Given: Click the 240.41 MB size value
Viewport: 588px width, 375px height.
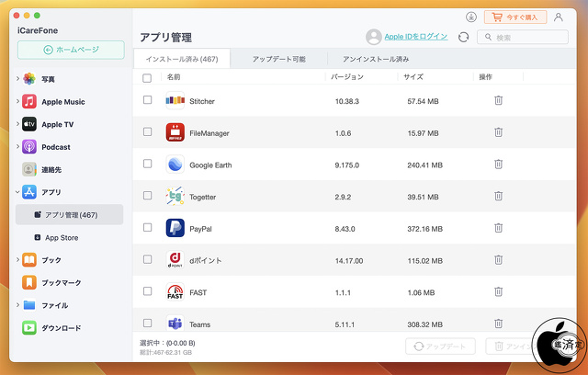Looking at the screenshot, I should tap(424, 165).
